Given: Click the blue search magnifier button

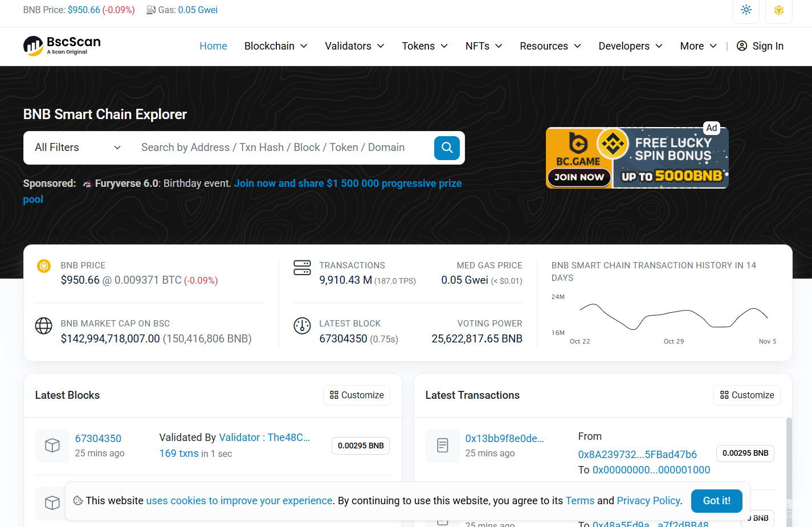Looking at the screenshot, I should click(447, 148).
